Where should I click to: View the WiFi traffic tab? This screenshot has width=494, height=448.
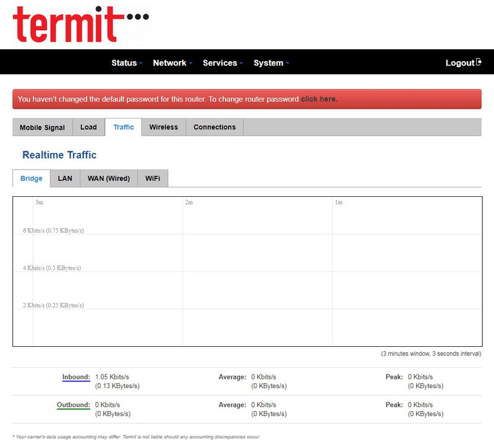point(153,179)
